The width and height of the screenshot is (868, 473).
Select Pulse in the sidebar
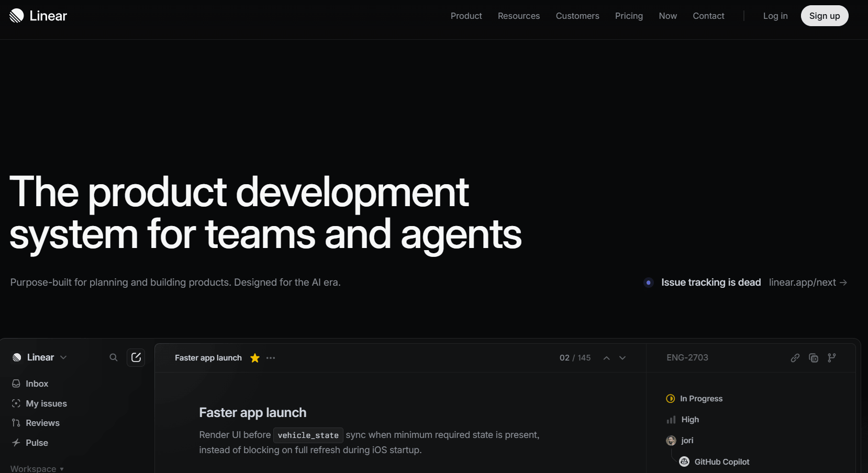coord(37,443)
